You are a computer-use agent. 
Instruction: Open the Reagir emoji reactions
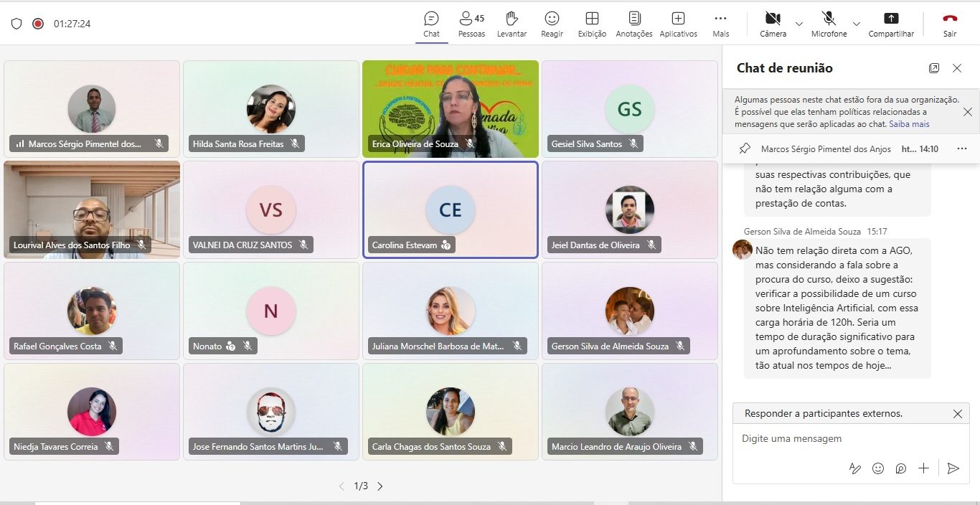click(552, 24)
